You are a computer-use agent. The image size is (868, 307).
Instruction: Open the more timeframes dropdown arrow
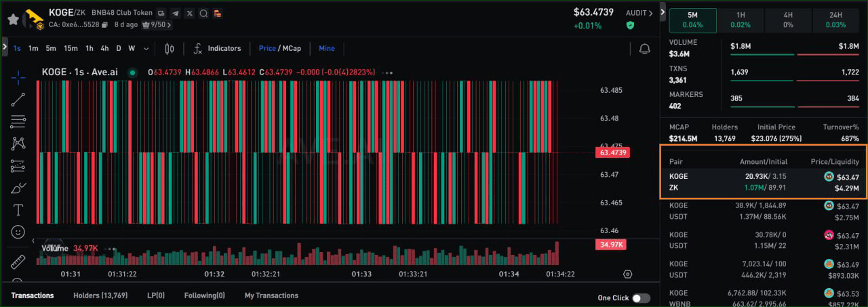tap(145, 48)
